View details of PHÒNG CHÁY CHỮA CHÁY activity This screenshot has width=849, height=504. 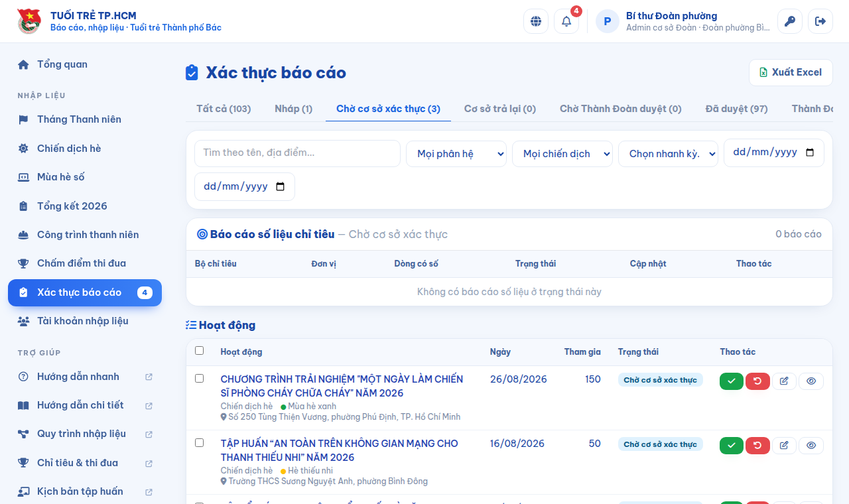811,381
